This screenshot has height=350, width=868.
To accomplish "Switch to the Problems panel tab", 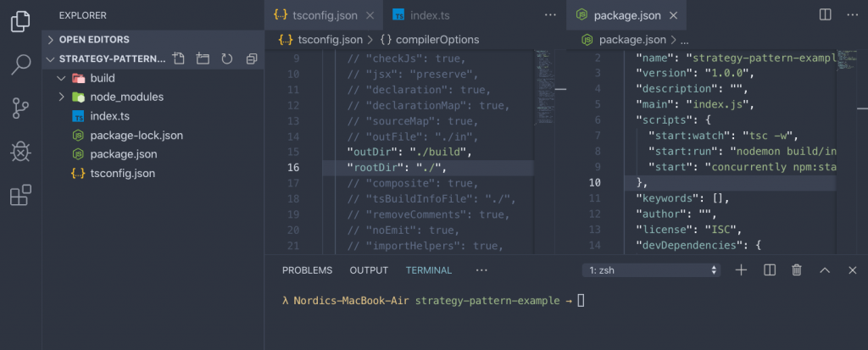I will pyautogui.click(x=307, y=270).
